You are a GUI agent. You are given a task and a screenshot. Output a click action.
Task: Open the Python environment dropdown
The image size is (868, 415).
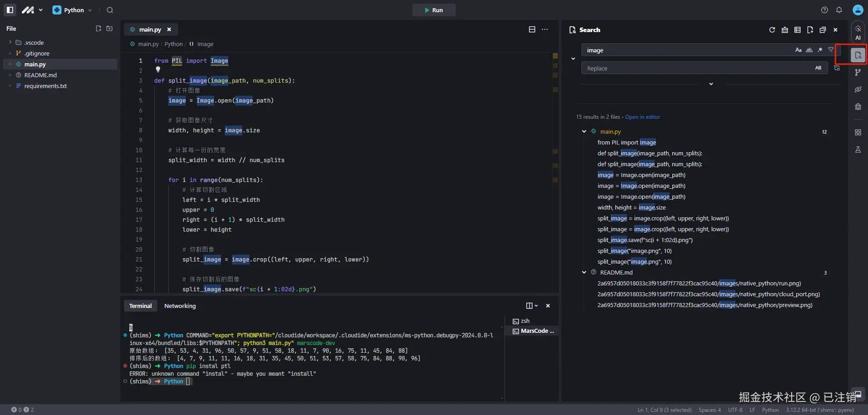[x=72, y=10]
